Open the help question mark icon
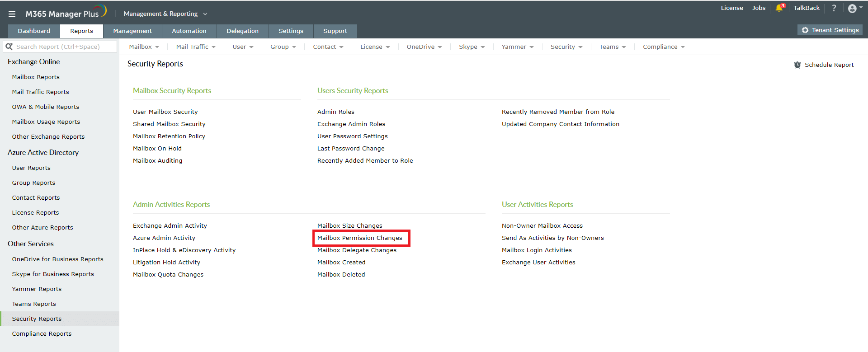Screen dimensions: 868x352 point(834,8)
